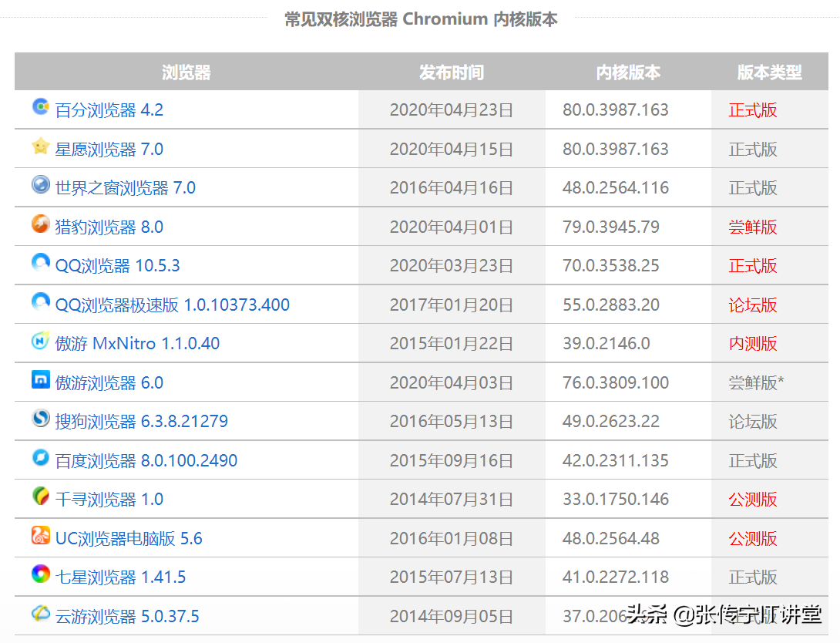Click the date 2020年03月23日
840x643 pixels.
pos(452,266)
